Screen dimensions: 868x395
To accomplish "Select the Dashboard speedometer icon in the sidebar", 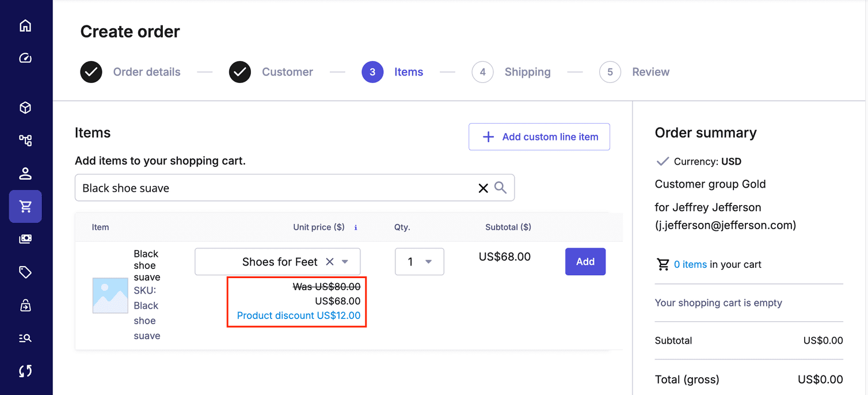I will coord(25,58).
